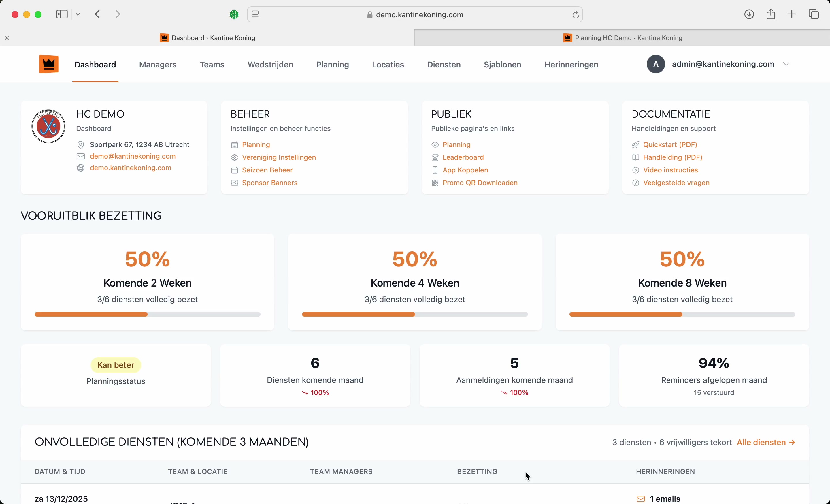Click the Kantine Koning crown logo

[x=48, y=64]
